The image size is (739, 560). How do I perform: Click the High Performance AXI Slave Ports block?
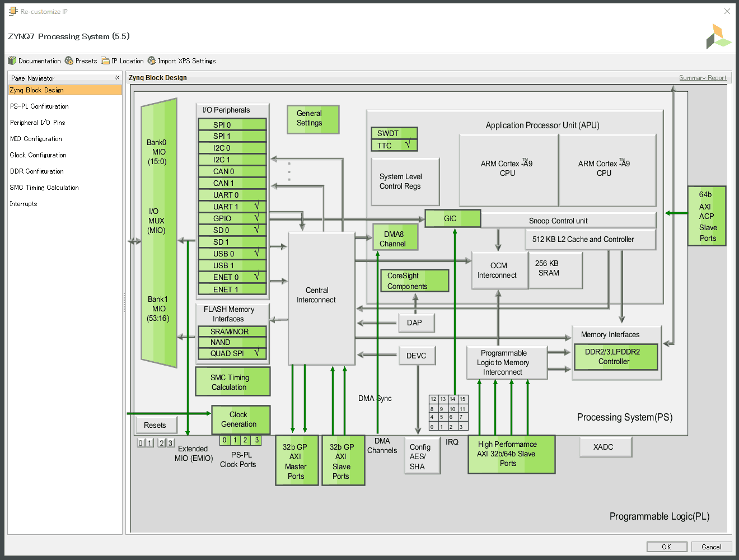512,454
